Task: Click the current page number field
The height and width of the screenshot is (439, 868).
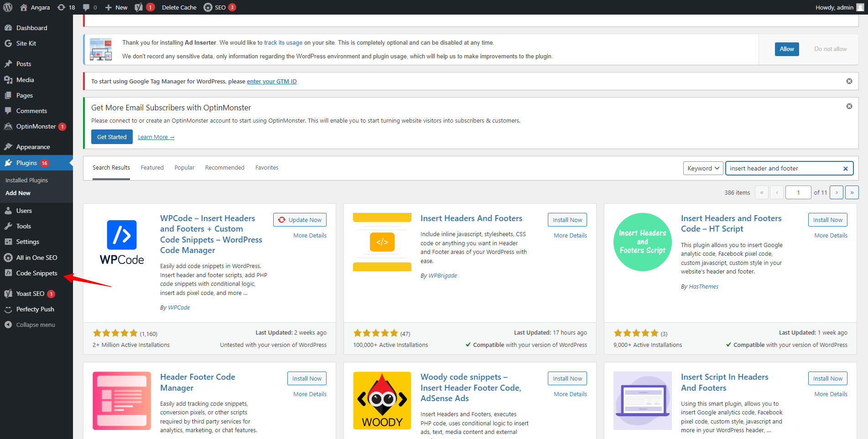Action: (798, 192)
